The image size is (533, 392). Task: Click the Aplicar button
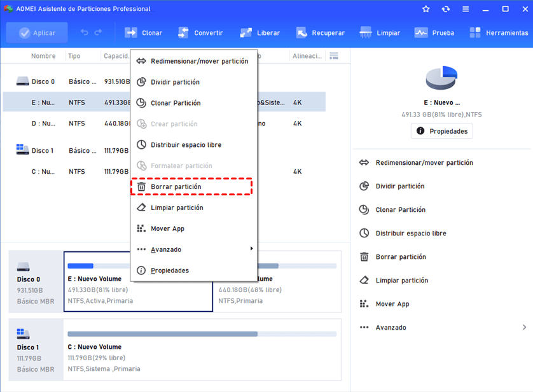tap(37, 32)
